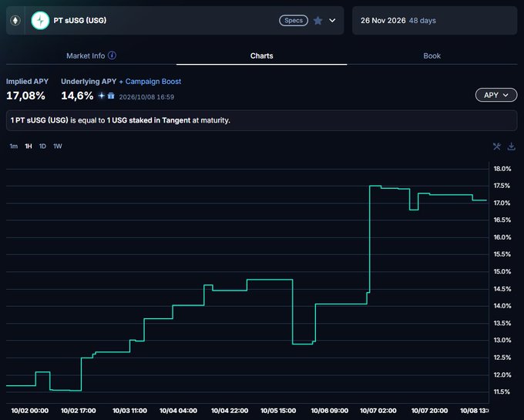The width and height of the screenshot is (524, 420).
Task: Click the Implied APY value 17,08%
Action: [25, 96]
